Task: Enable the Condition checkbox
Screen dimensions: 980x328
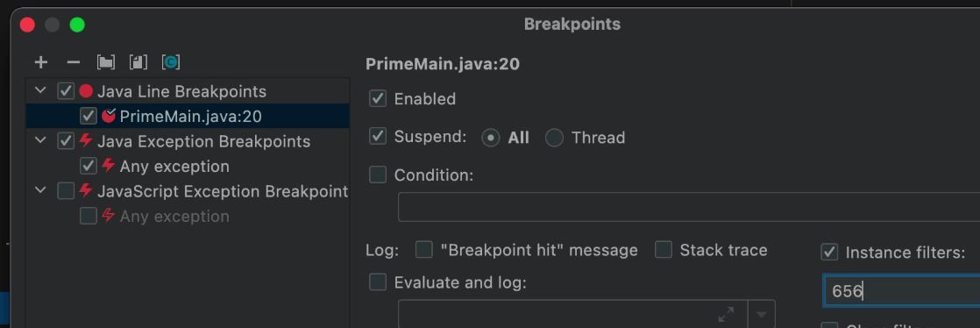Action: coord(378,175)
